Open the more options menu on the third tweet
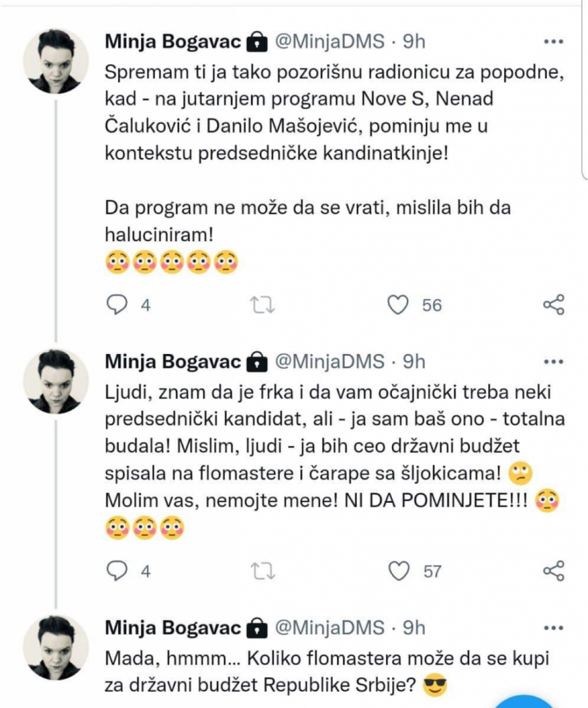The image size is (588, 708). pyautogui.click(x=554, y=626)
